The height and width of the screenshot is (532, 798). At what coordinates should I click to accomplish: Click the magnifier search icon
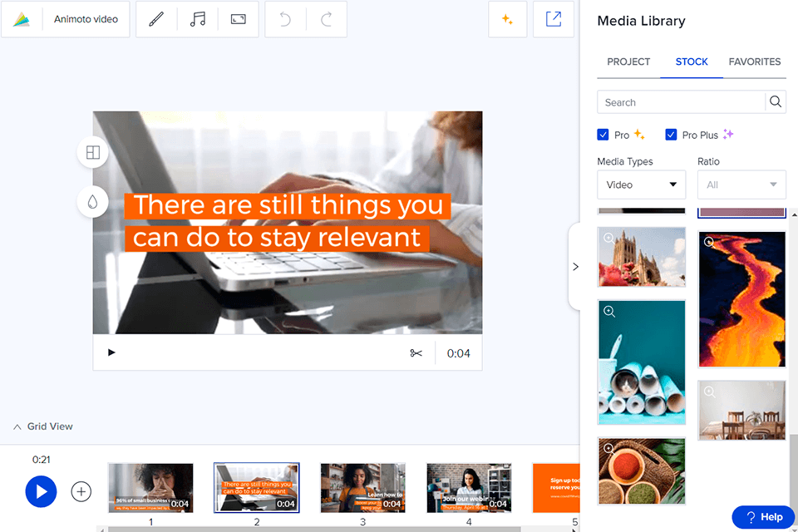(776, 101)
